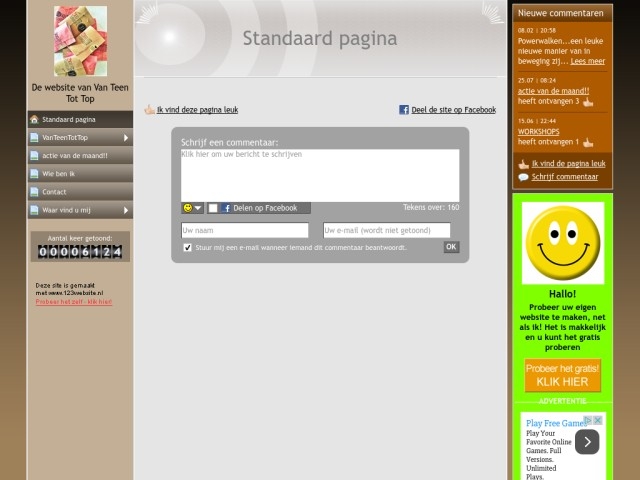Open the 'actie van de maand!!' menu page
Image resolution: width=640 pixels, height=480 pixels.
click(x=74, y=156)
